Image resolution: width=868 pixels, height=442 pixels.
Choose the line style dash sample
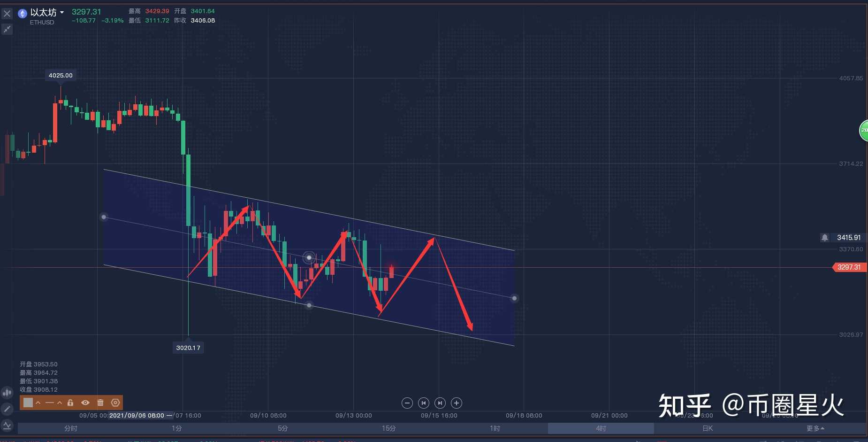click(x=50, y=403)
